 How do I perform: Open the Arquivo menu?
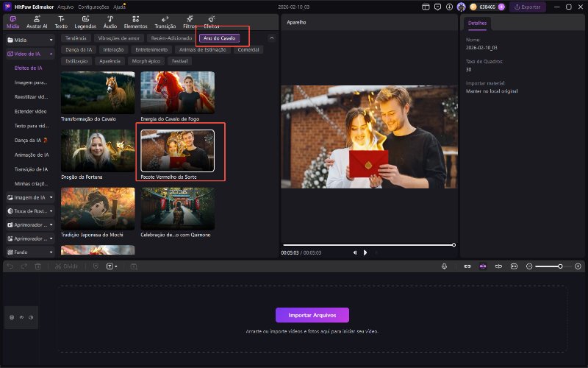click(x=65, y=7)
